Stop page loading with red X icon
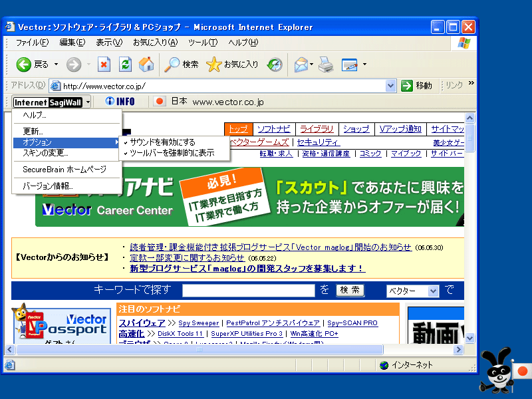This screenshot has width=532, height=399. [x=104, y=65]
